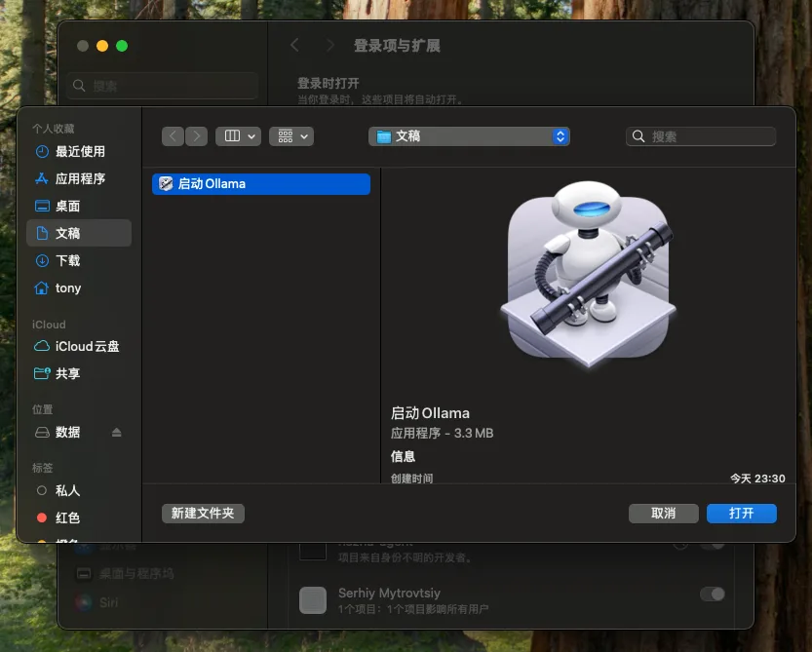Click the dialog 搜索 search field
Viewport: 812px width, 652px height.
pyautogui.click(x=701, y=136)
